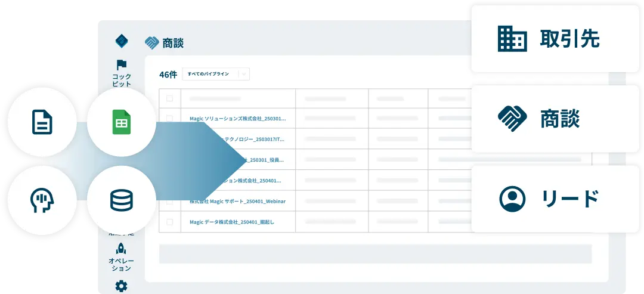Click the database stack icon circle
Image resolution: width=644 pixels, height=294 pixels.
121,200
